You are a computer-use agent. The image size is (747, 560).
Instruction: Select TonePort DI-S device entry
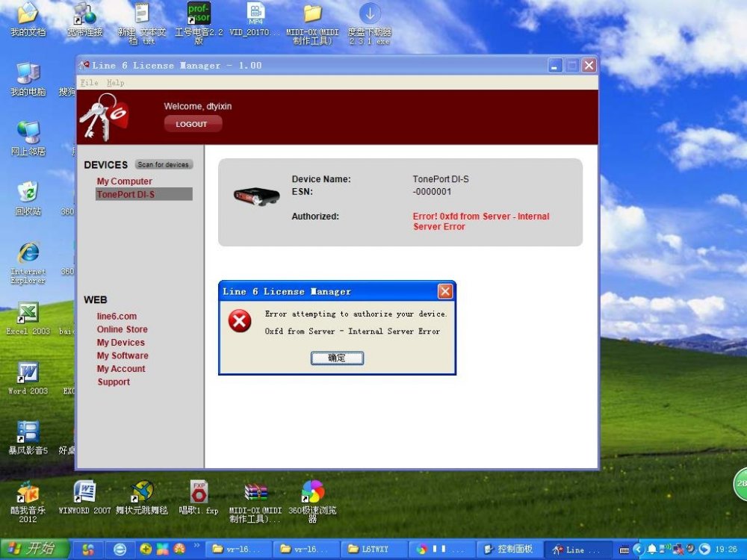click(125, 194)
